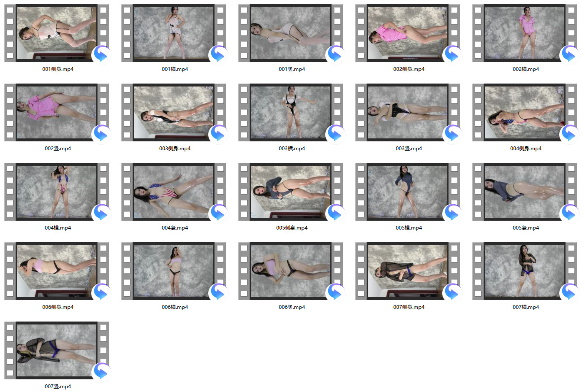This screenshot has width=585, height=392.
Task: Click the file name text 003横.mp4
Action: tap(292, 149)
